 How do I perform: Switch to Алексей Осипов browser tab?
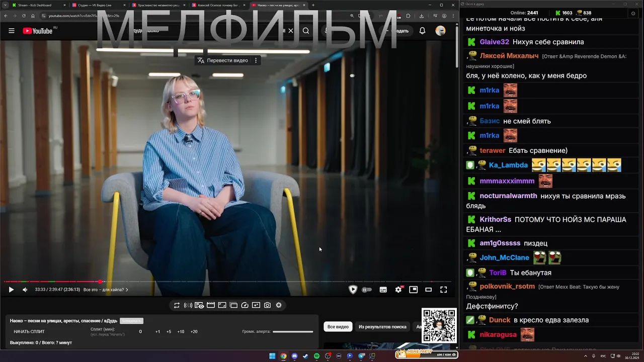(219, 5)
